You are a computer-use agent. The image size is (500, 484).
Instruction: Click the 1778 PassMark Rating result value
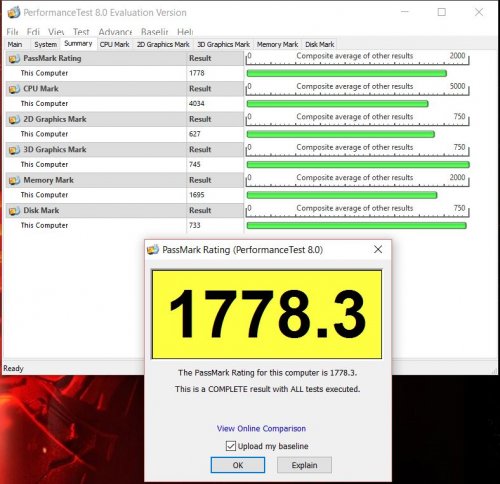[x=197, y=73]
